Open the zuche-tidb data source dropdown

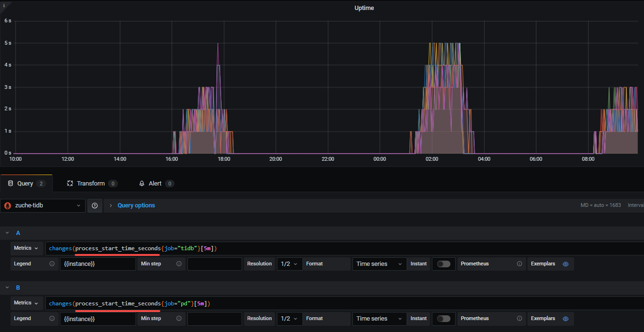click(43, 205)
